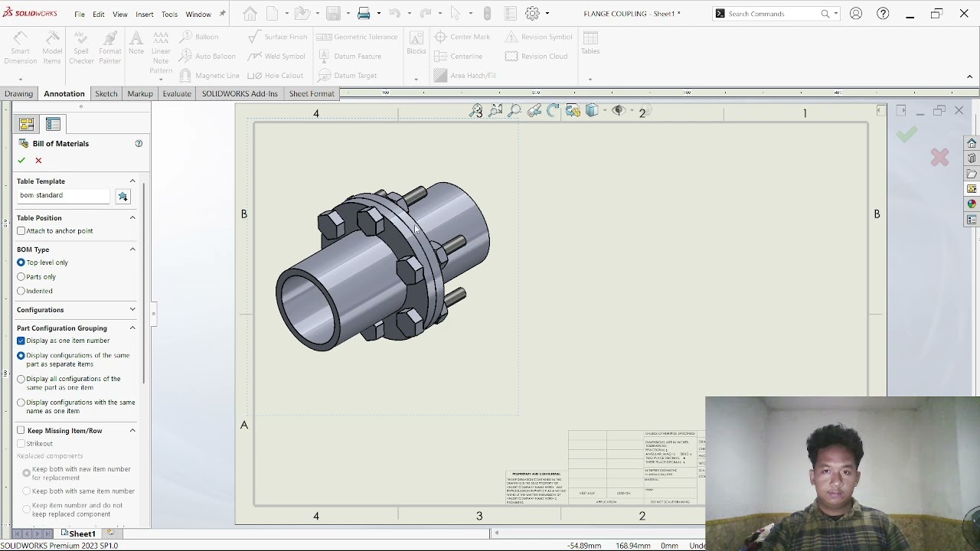Open Smart Dimension dropdown arrow

coord(20,79)
